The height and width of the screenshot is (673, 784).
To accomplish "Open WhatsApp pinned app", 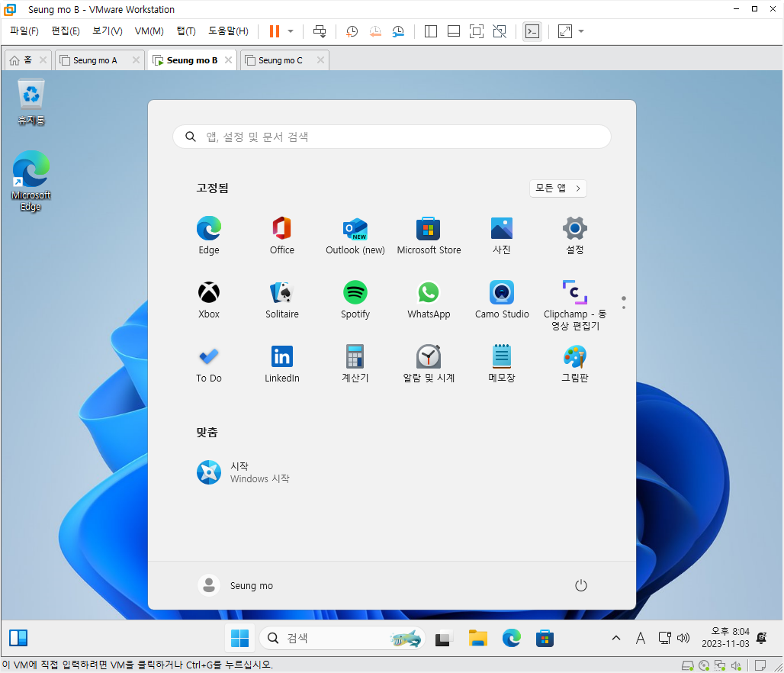I will click(429, 299).
